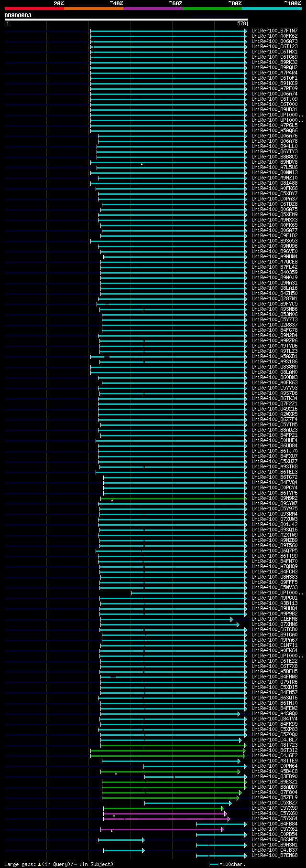Screen dimensions: 306x868
Task: Select hit label UniRef100_Q94LL0
Action: 274,147
